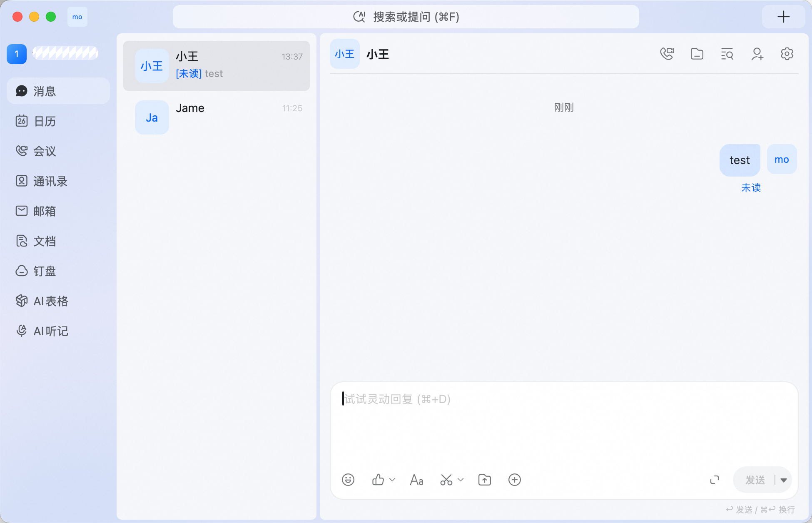Click the mo profile avatar in title bar

click(77, 17)
